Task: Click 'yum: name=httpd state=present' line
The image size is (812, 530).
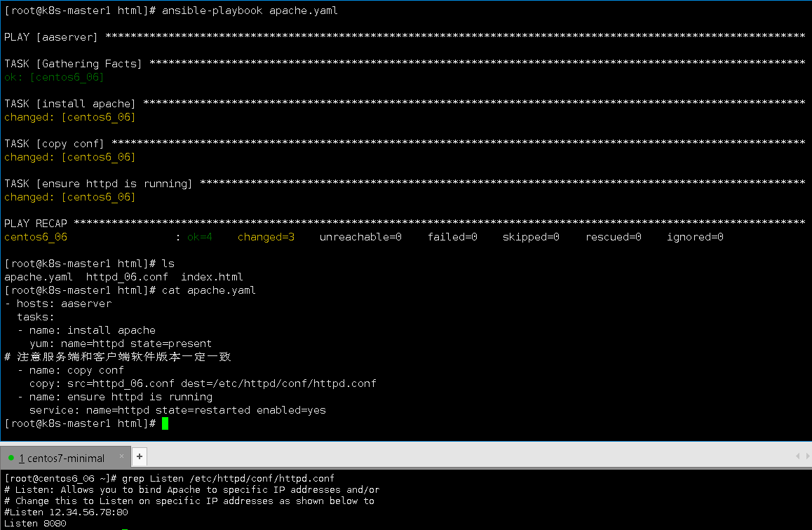Action: click(121, 343)
